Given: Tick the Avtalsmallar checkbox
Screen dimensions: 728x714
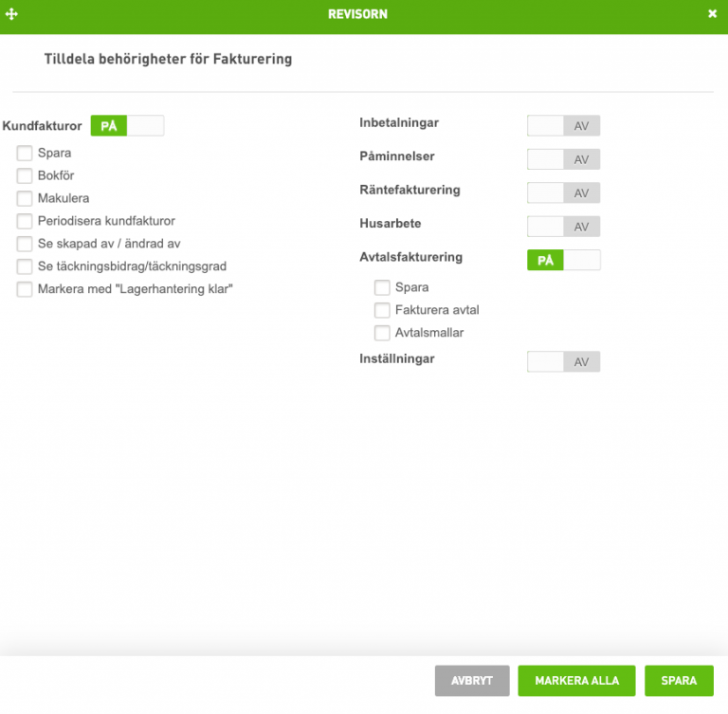Looking at the screenshot, I should pos(382,333).
